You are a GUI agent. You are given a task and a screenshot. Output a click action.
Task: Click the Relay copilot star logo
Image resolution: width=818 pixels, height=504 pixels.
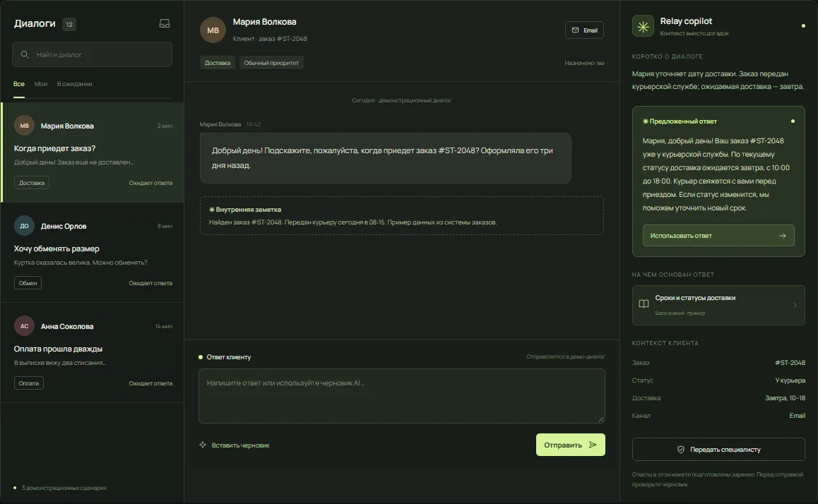click(643, 26)
